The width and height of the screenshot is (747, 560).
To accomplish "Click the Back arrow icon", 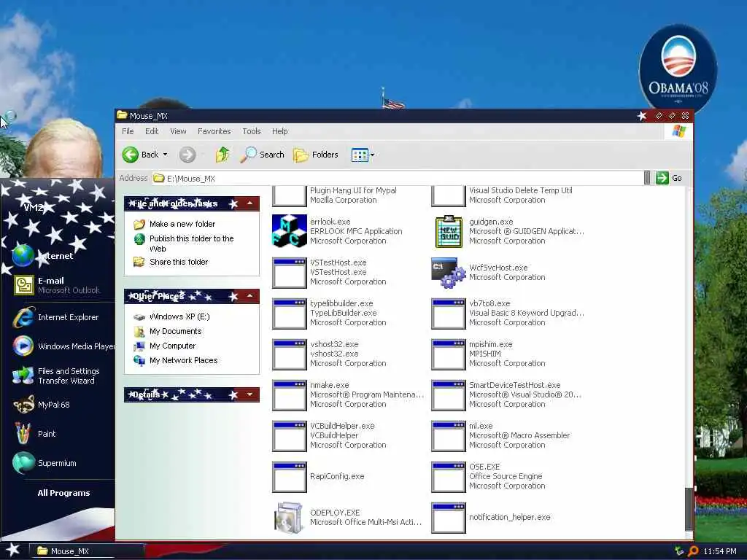I will [x=130, y=155].
